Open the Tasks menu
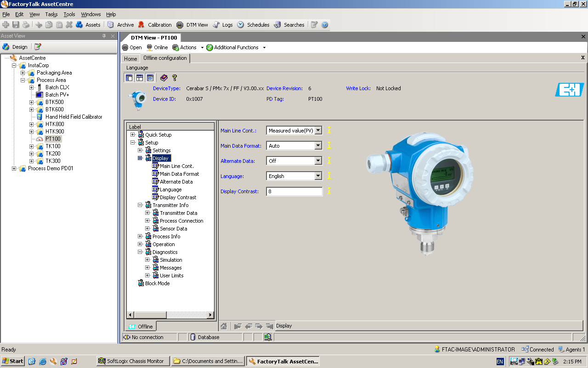This screenshot has height=368, width=588. click(x=51, y=14)
